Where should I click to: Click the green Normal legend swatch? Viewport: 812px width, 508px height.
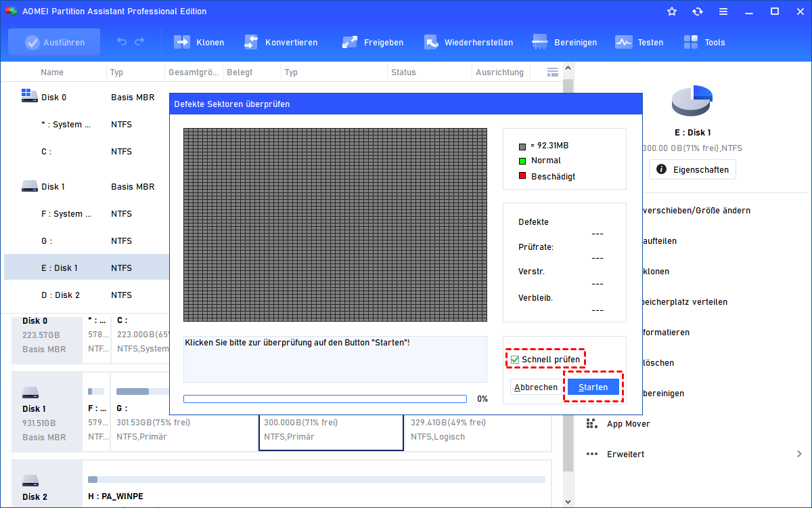pos(522,161)
